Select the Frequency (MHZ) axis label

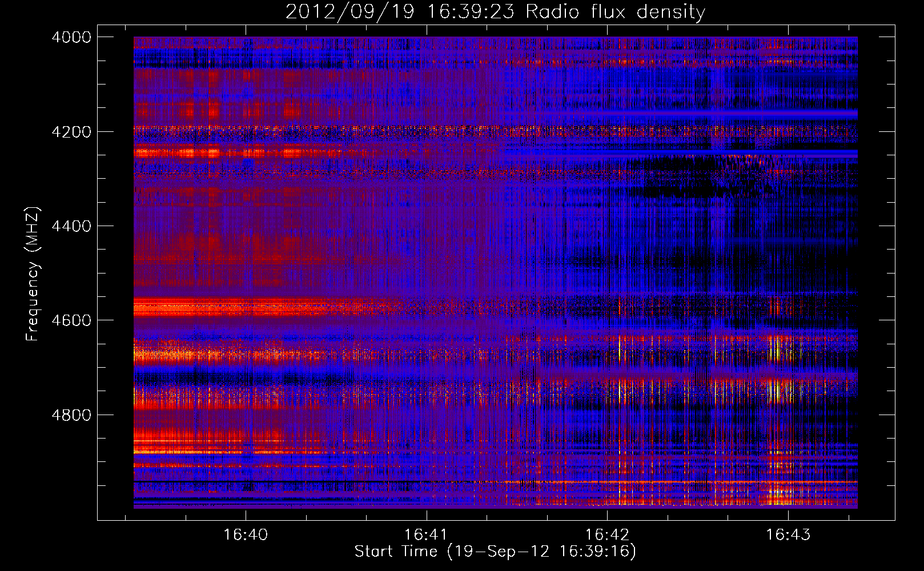[x=33, y=274]
